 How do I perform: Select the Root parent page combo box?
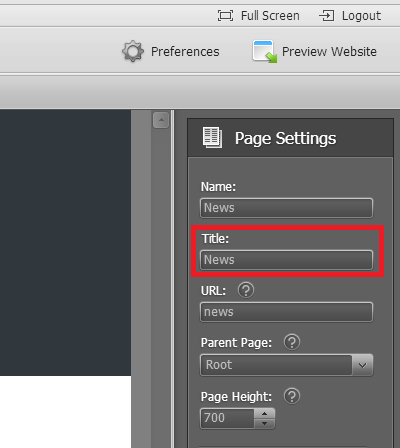[x=286, y=365]
